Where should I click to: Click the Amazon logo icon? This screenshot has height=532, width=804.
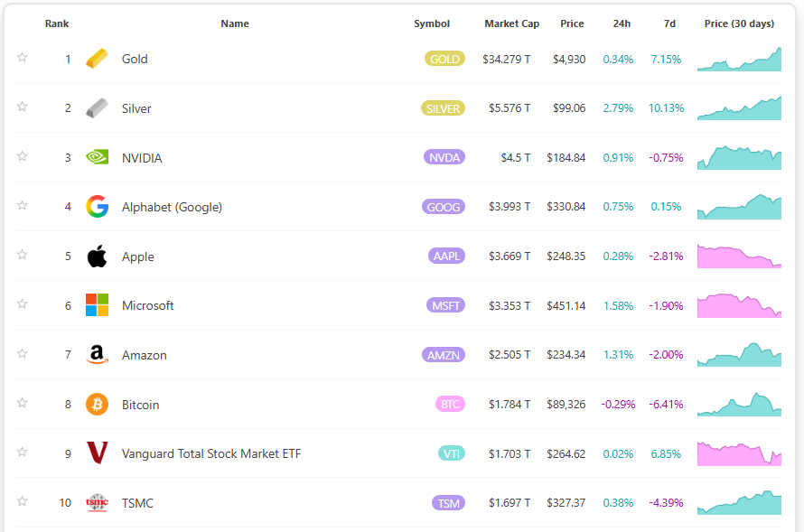(97, 355)
